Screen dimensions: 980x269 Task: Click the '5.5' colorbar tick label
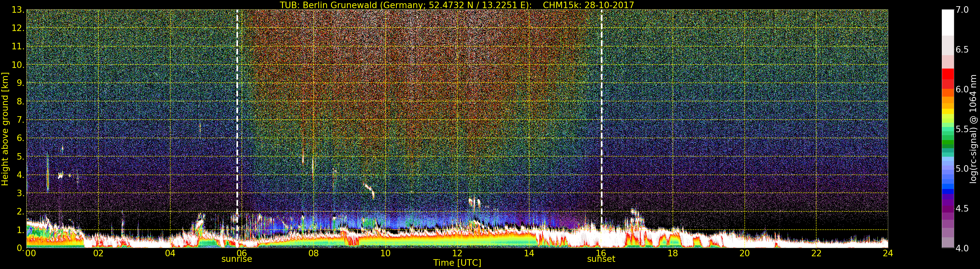962,129
